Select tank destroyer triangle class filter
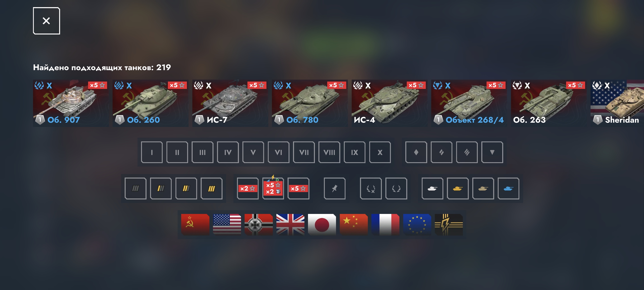The height and width of the screenshot is (290, 644). 492,152
